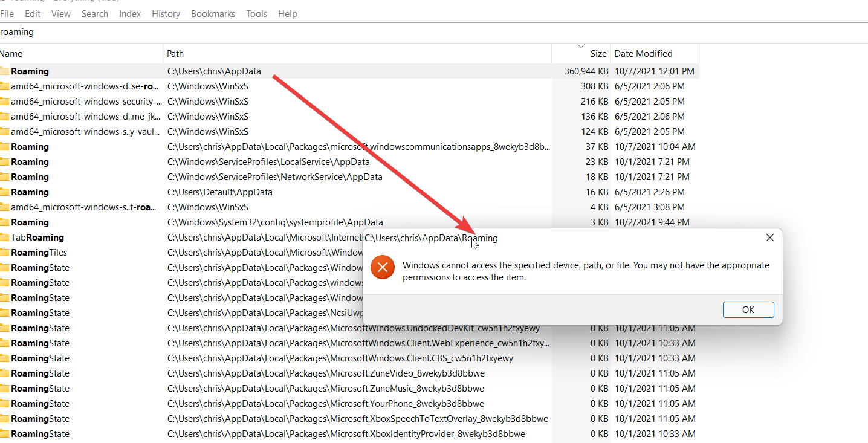Sort results by the Path column header
This screenshot has width=868, height=443.
coord(175,53)
